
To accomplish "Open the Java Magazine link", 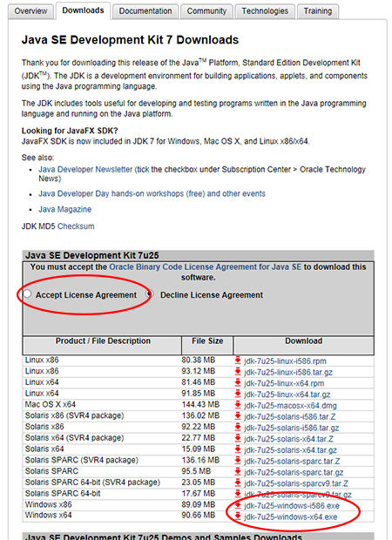I will 64,209.
